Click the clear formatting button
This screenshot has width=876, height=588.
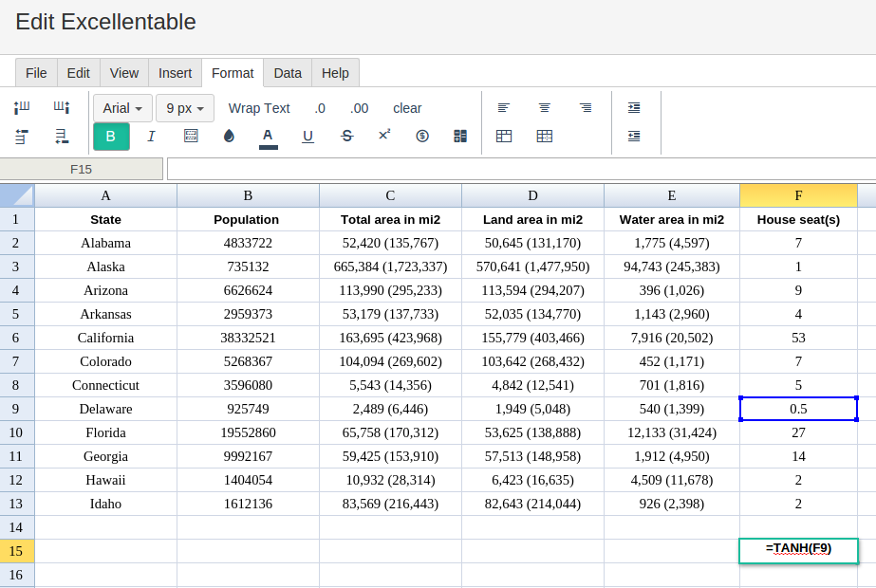407,108
